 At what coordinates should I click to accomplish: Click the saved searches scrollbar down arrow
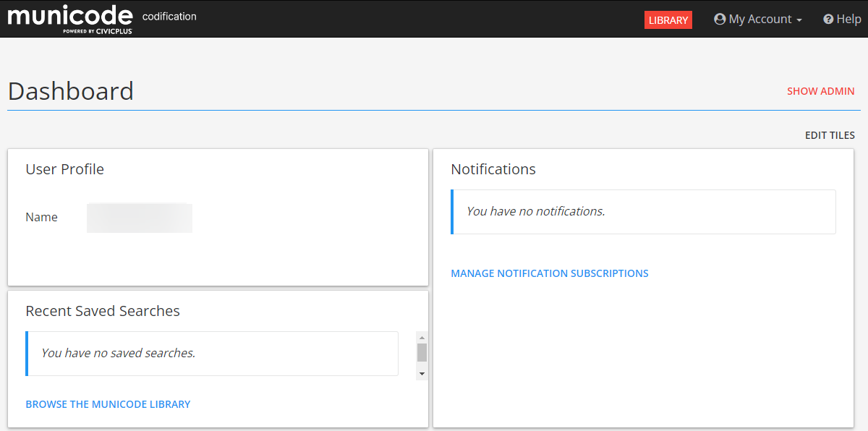click(422, 374)
